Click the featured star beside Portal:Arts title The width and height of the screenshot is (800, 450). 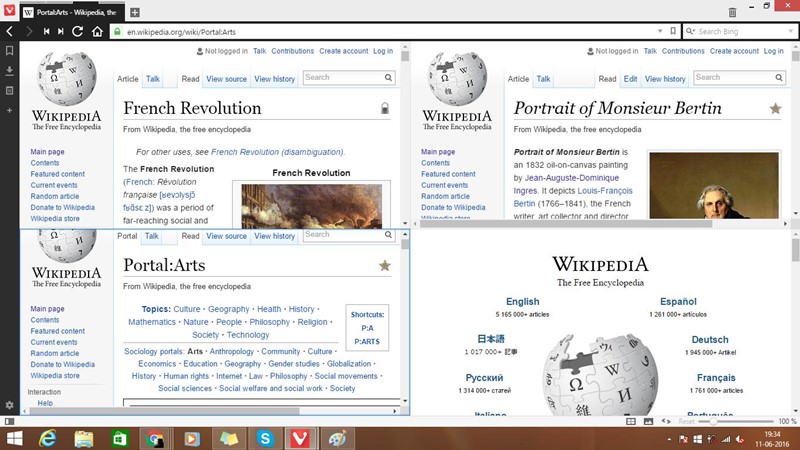click(x=385, y=265)
